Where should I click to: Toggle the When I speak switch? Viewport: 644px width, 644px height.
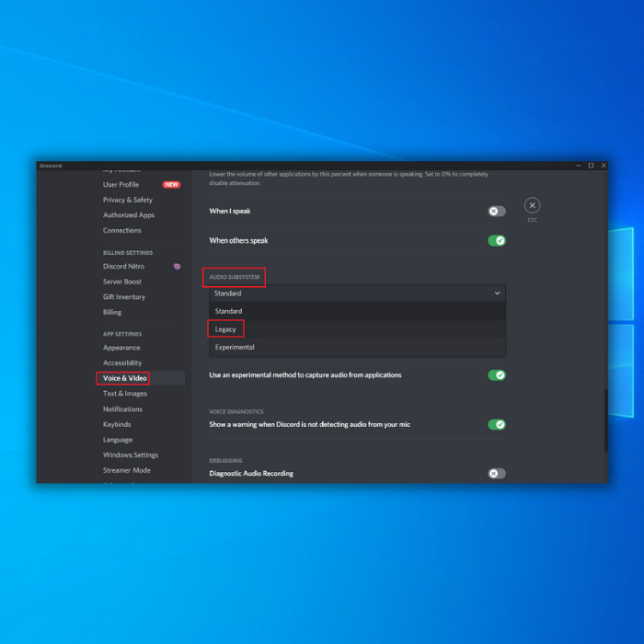click(x=496, y=211)
